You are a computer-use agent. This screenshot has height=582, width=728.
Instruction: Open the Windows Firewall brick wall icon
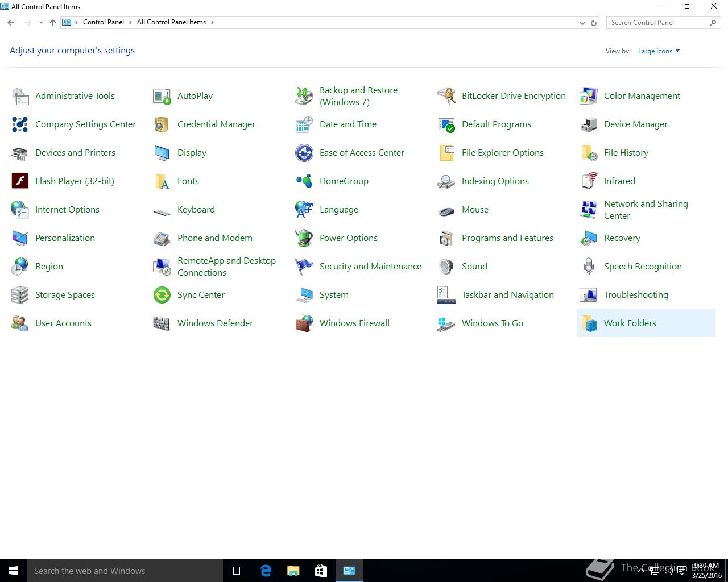(304, 323)
